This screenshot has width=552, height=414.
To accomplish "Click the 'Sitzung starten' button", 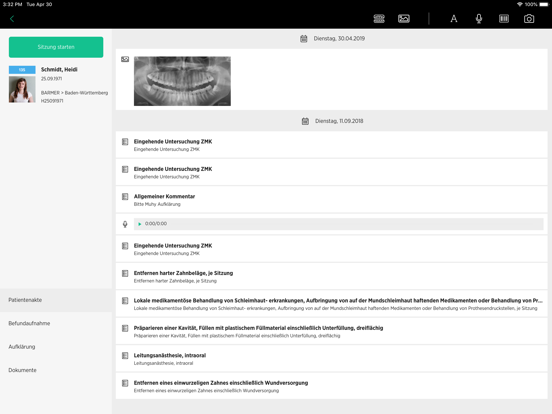I will point(56,47).
